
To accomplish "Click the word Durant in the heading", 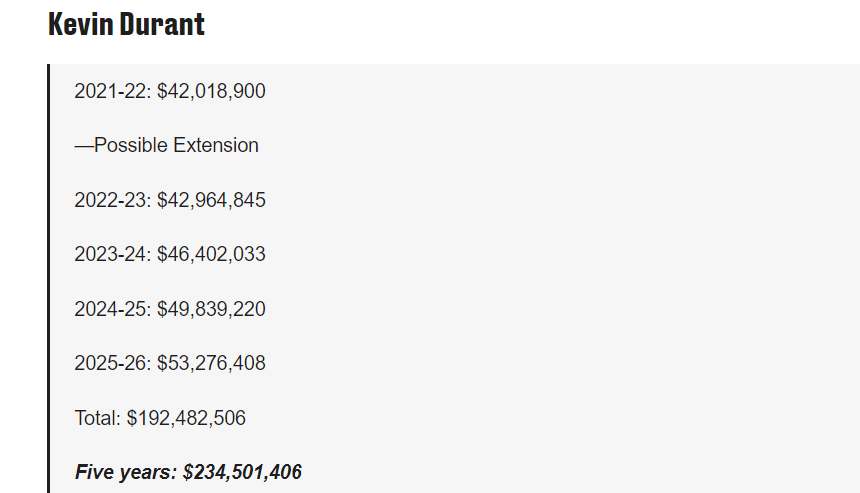I will [161, 25].
